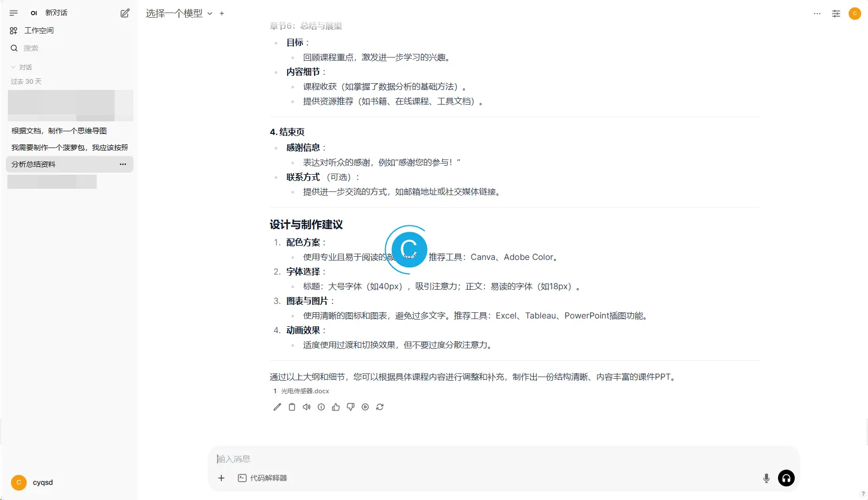Image resolution: width=868 pixels, height=500 pixels.
Task: Open chat 我需要制作一个菠萝包
Action: [70, 147]
